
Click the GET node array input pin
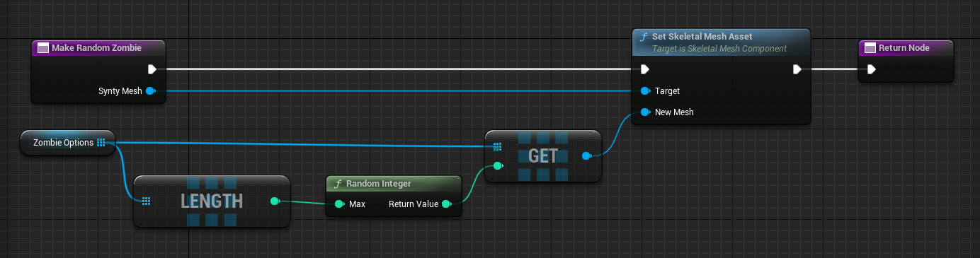pos(497,146)
